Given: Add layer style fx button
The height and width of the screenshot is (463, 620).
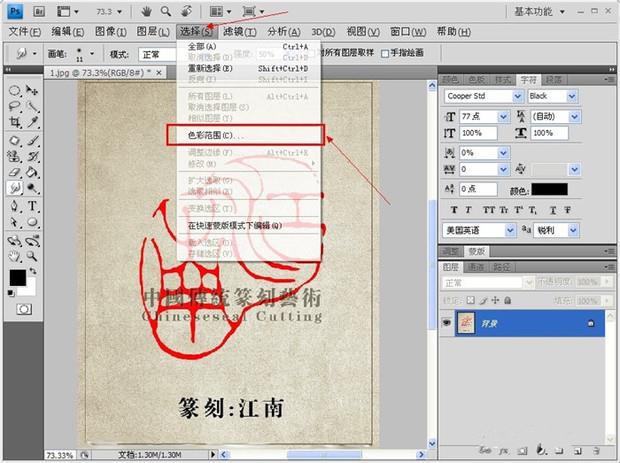Looking at the screenshot, I should pyautogui.click(x=503, y=450).
